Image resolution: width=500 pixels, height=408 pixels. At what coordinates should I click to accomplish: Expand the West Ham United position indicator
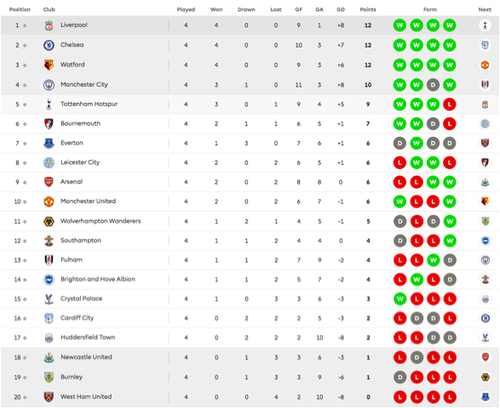pyautogui.click(x=25, y=397)
